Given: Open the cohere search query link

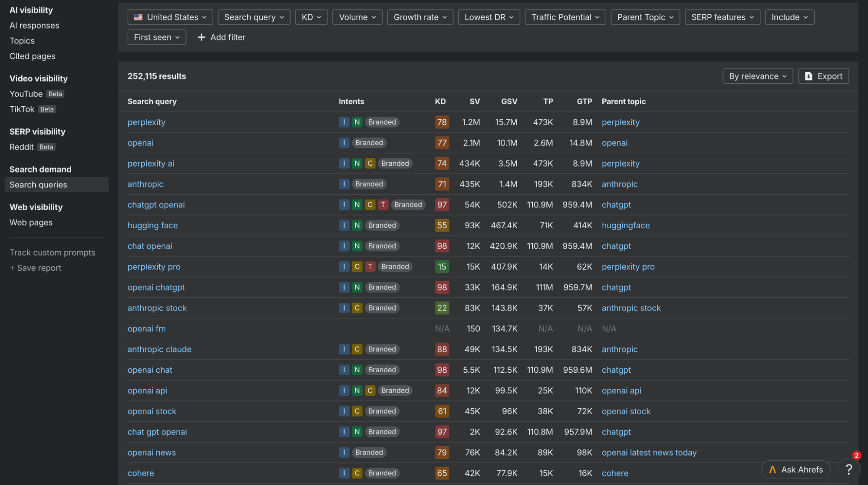Looking at the screenshot, I should (x=141, y=473).
